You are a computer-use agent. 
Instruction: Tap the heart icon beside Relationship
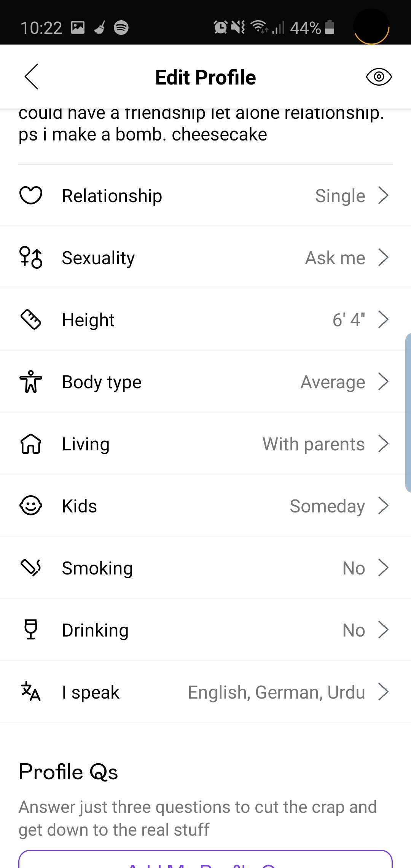coord(31,196)
